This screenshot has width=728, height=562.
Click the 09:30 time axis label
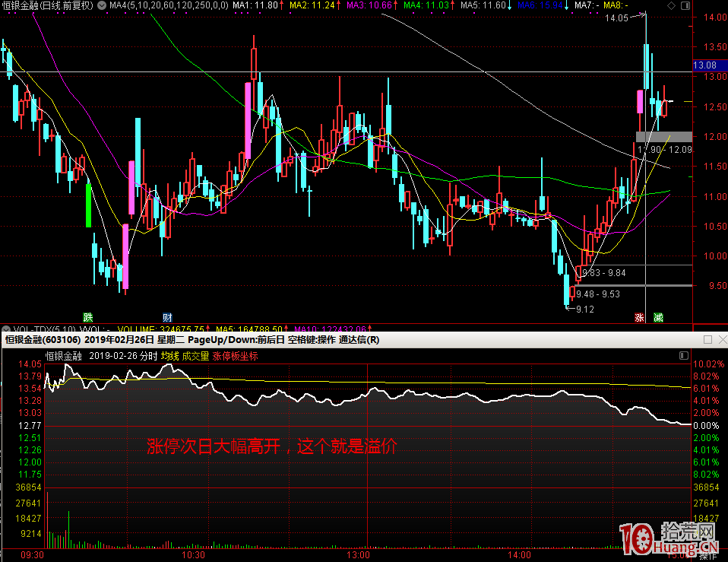point(32,555)
